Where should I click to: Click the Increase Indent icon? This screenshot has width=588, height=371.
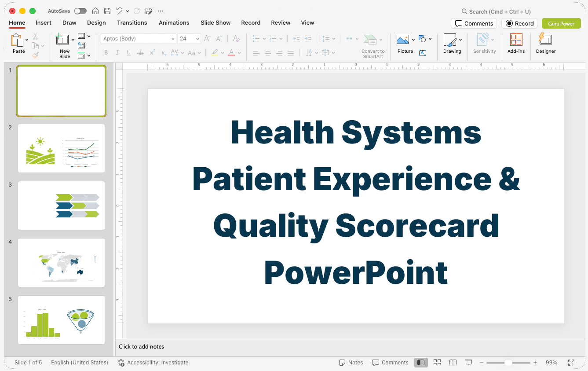(308, 39)
